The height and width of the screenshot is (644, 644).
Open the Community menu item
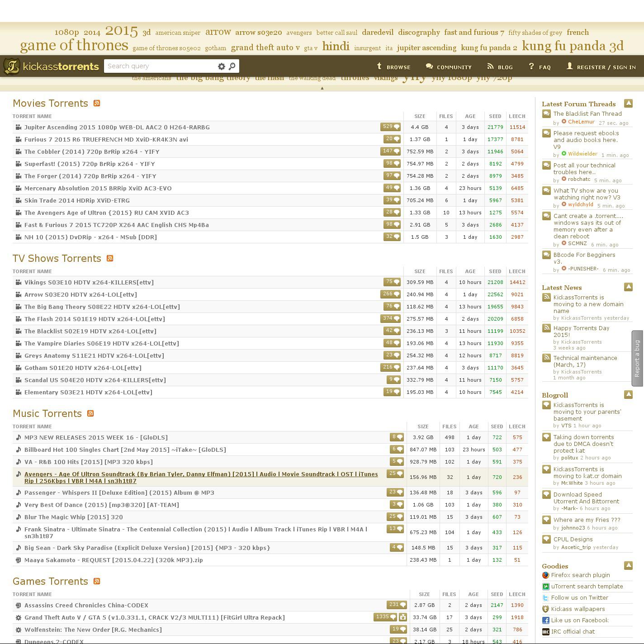click(x=449, y=67)
